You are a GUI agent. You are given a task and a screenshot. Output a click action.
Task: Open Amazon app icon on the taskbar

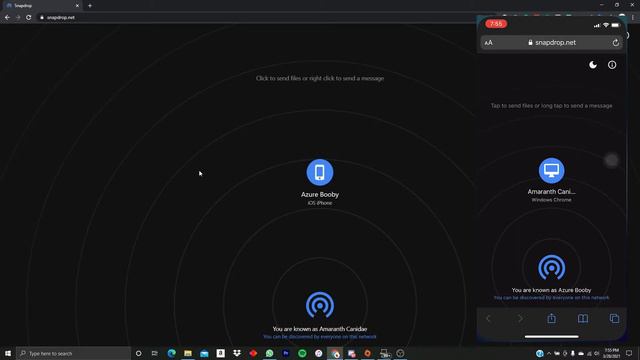click(x=220, y=353)
